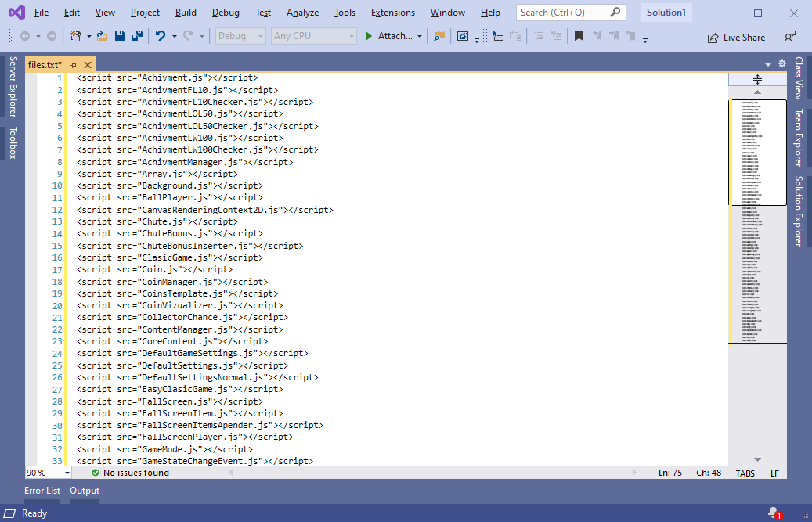The height and width of the screenshot is (522, 812).
Task: Navigate forward with the forward arrow icon
Action: [52, 36]
